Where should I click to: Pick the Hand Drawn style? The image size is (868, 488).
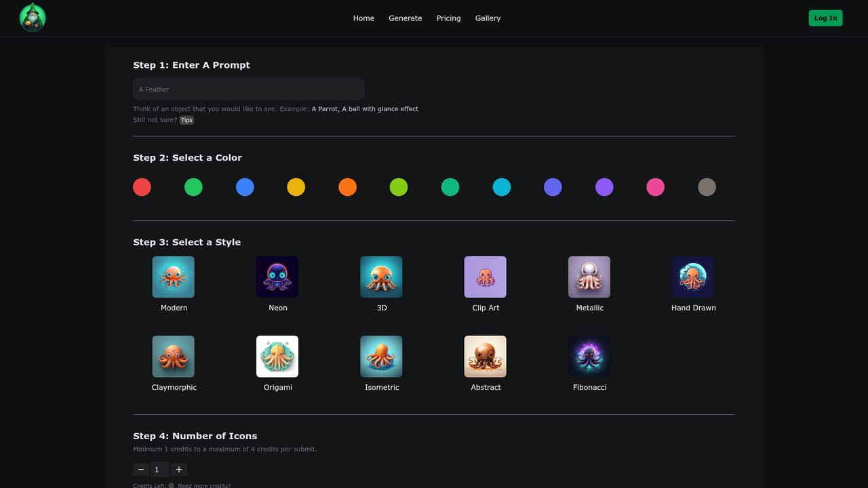point(693,277)
